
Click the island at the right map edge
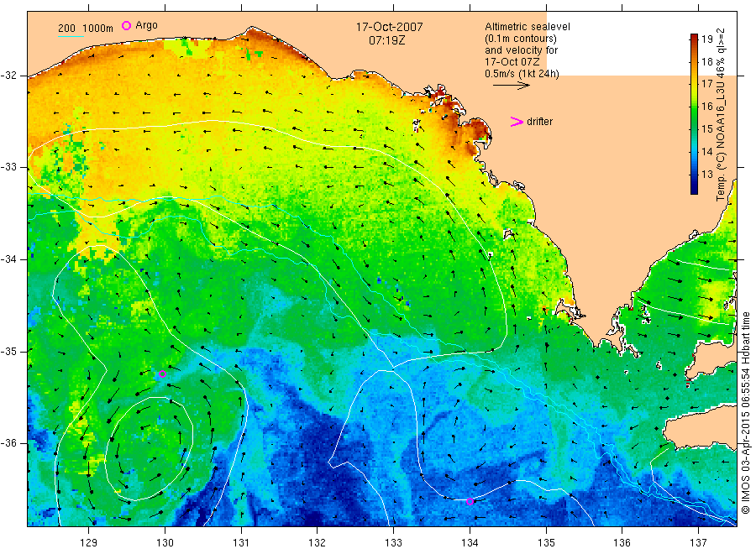tap(701, 426)
